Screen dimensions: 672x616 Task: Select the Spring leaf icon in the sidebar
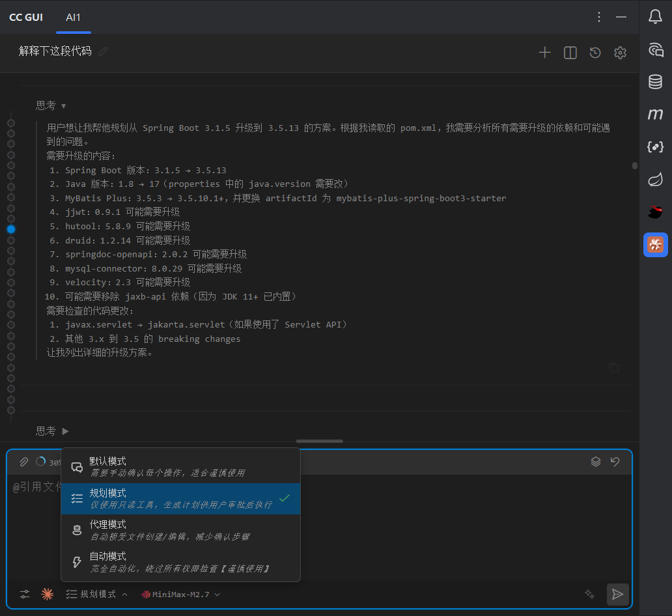[x=655, y=179]
